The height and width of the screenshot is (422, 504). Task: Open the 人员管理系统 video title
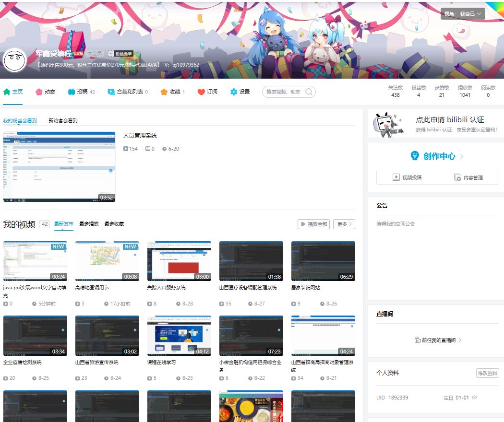[140, 136]
